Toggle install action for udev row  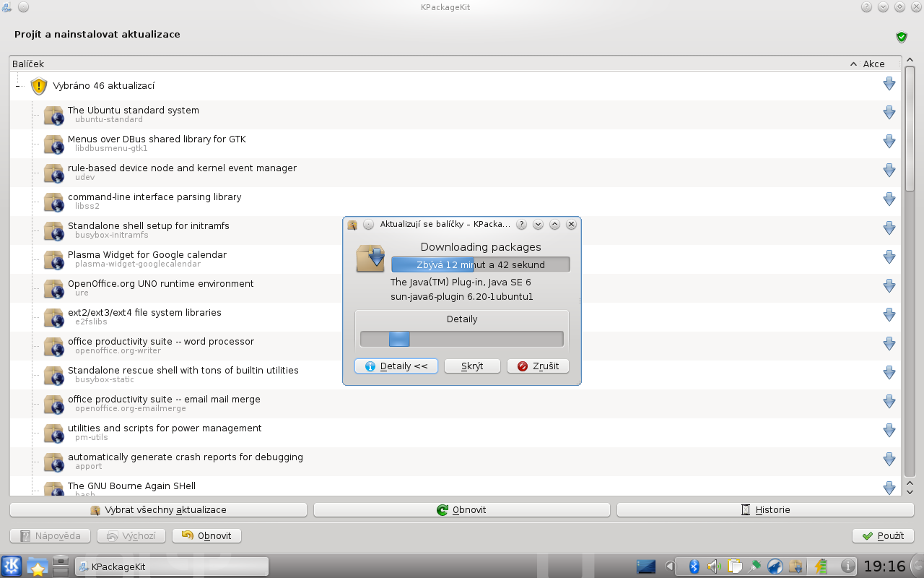tap(889, 171)
